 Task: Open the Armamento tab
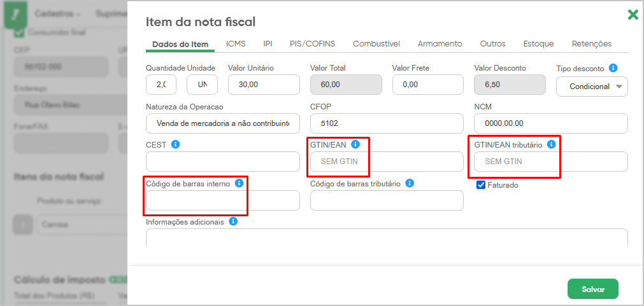pyautogui.click(x=440, y=44)
